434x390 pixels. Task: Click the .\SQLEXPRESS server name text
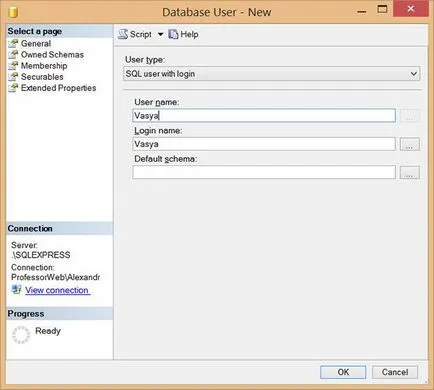coord(41,255)
